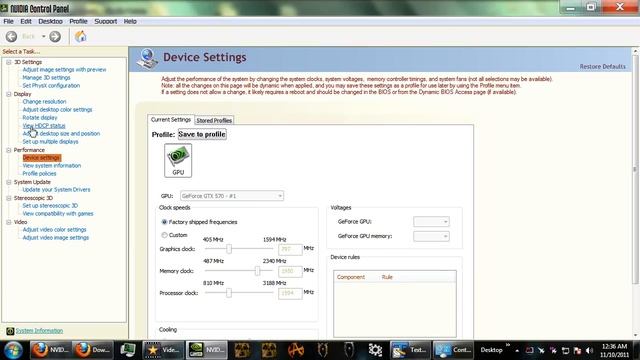Launch the red anarchy-symbol taskbar icon
This screenshot has width=640, height=360.
point(296,350)
